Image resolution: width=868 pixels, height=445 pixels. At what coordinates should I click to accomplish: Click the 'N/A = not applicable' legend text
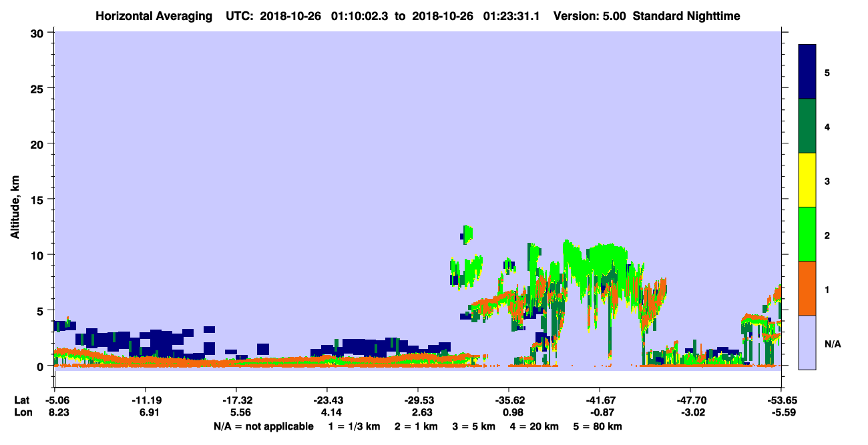263,426
